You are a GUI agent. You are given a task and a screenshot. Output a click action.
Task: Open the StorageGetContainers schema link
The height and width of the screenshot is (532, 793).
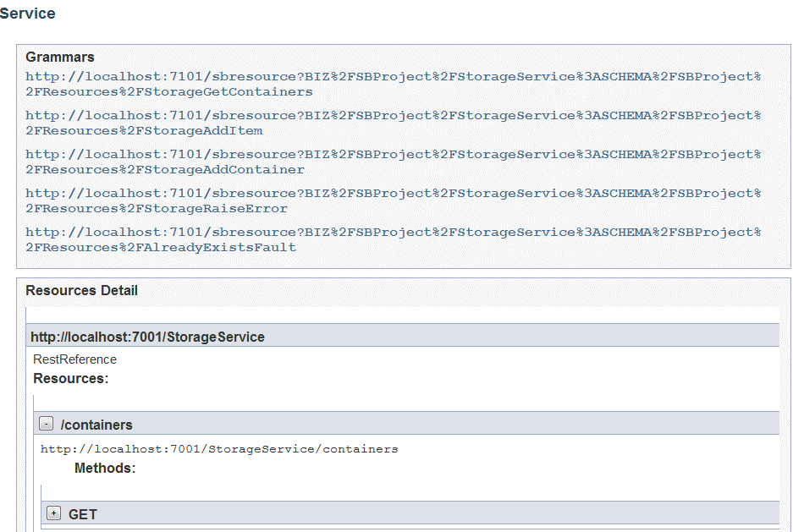point(393,85)
